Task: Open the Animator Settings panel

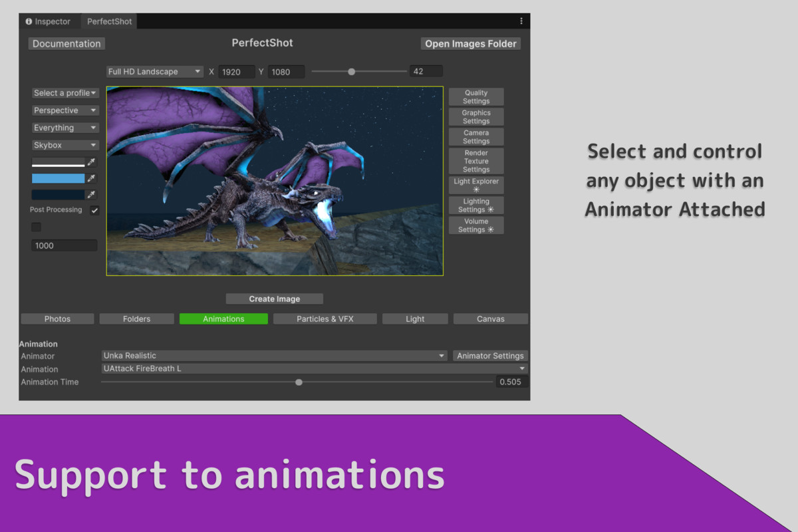Action: coord(490,356)
